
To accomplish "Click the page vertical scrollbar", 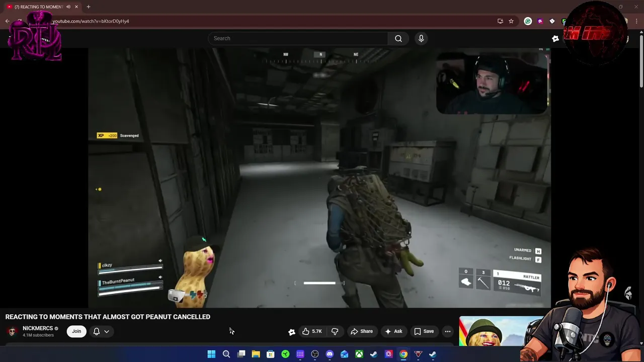I will coord(641,60).
